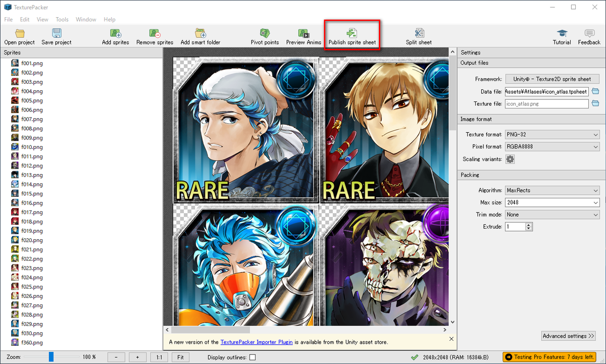
Task: Browse for Texture file folder
Action: click(595, 103)
